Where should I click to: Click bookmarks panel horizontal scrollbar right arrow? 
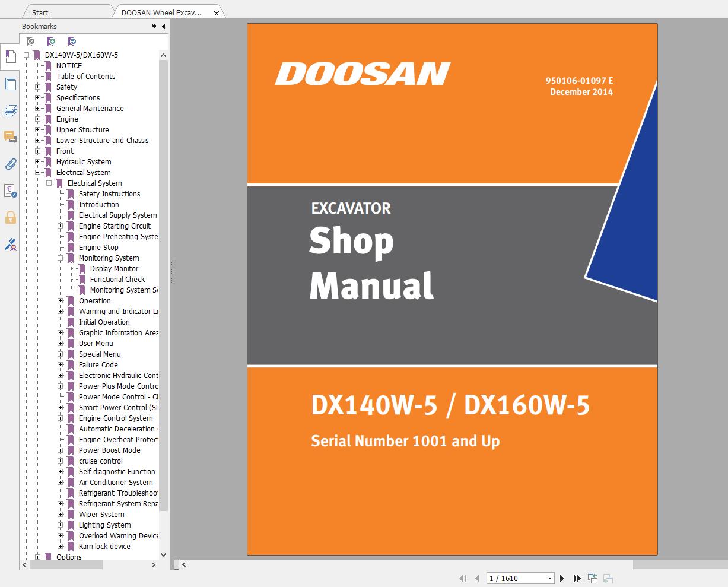point(154,564)
